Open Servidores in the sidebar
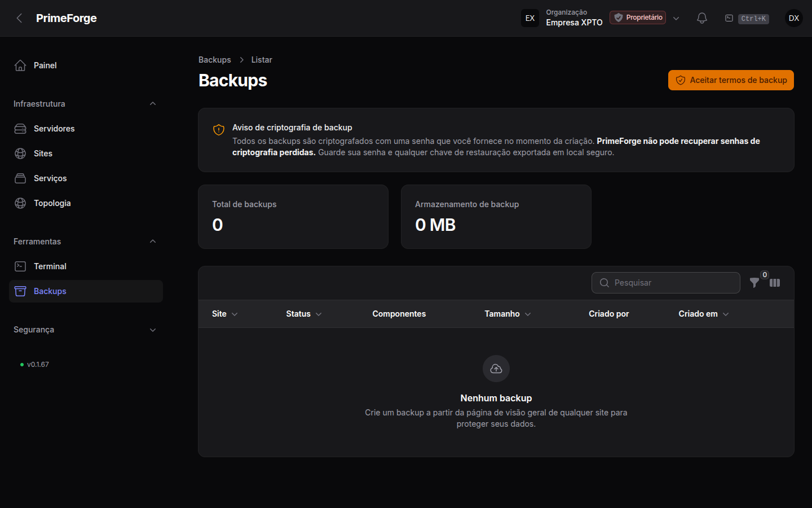The height and width of the screenshot is (508, 812). click(86, 129)
